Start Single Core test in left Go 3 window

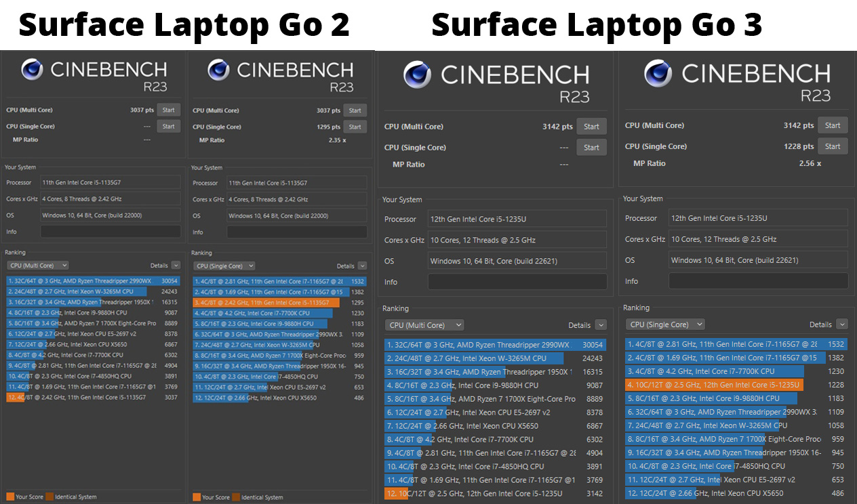tap(592, 148)
